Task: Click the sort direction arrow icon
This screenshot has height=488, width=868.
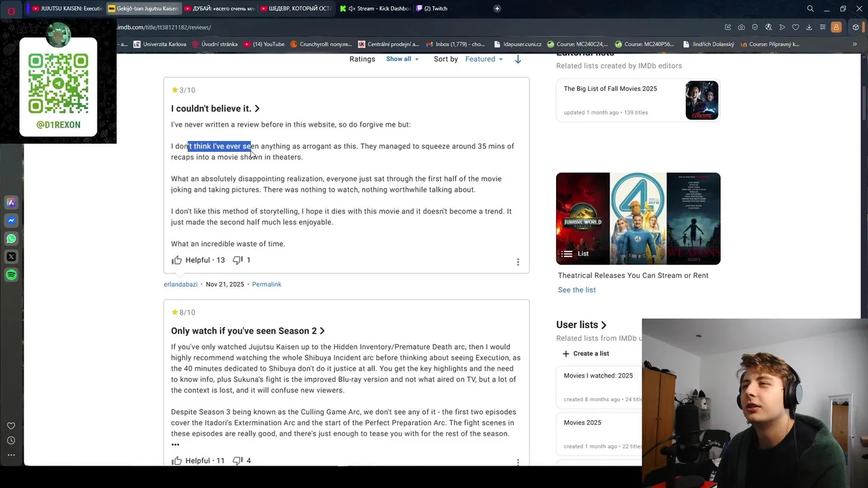Action: (x=518, y=59)
